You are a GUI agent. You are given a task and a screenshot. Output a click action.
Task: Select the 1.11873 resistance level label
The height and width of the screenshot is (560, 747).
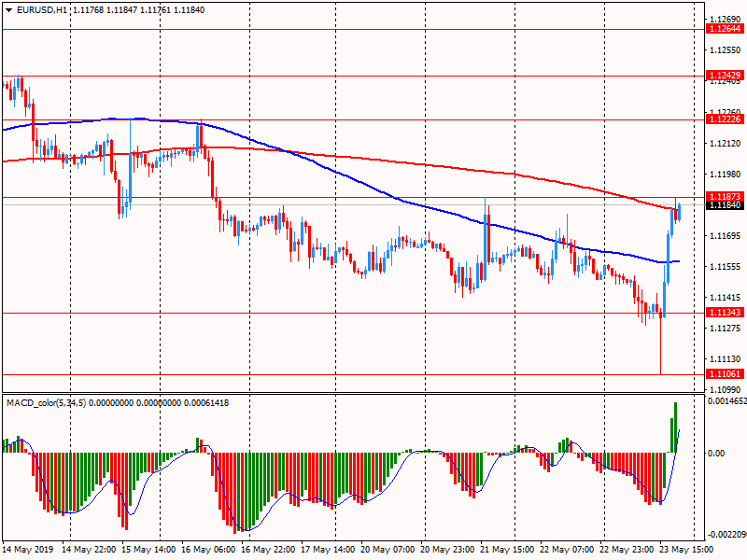coord(726,196)
